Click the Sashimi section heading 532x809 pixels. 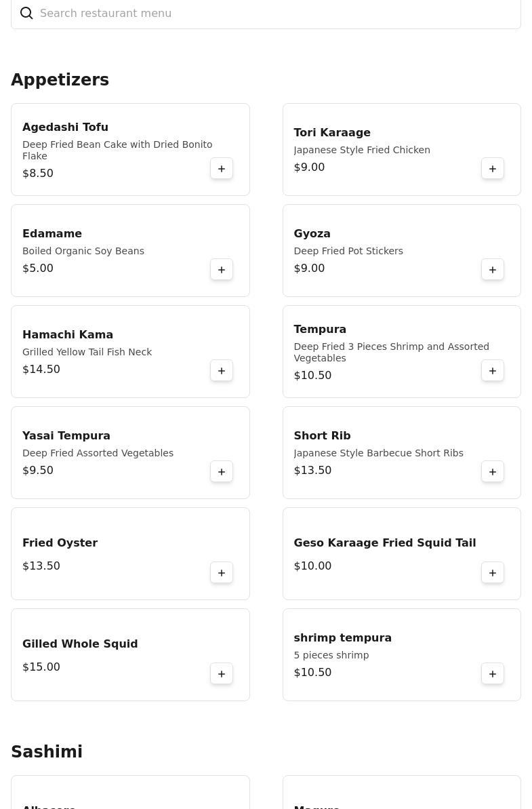click(x=46, y=752)
